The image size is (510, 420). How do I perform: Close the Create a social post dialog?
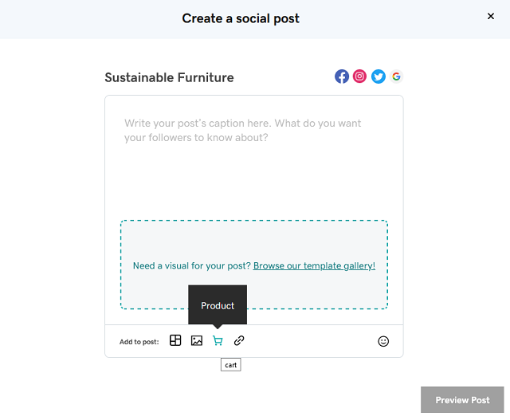(x=491, y=16)
